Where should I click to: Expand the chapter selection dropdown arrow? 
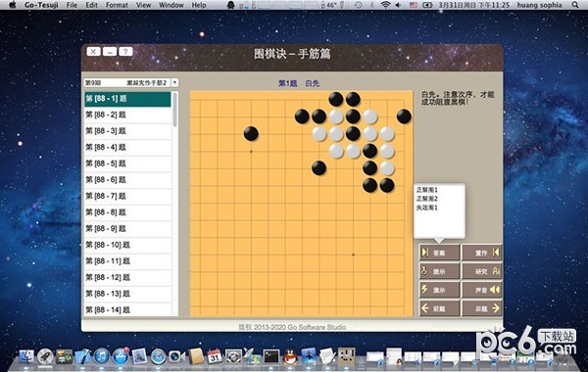(174, 82)
